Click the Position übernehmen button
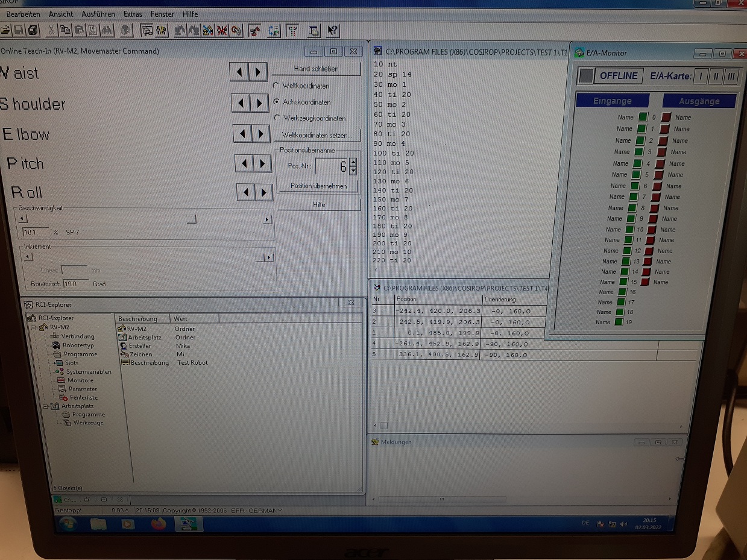The height and width of the screenshot is (560, 747). tap(318, 186)
